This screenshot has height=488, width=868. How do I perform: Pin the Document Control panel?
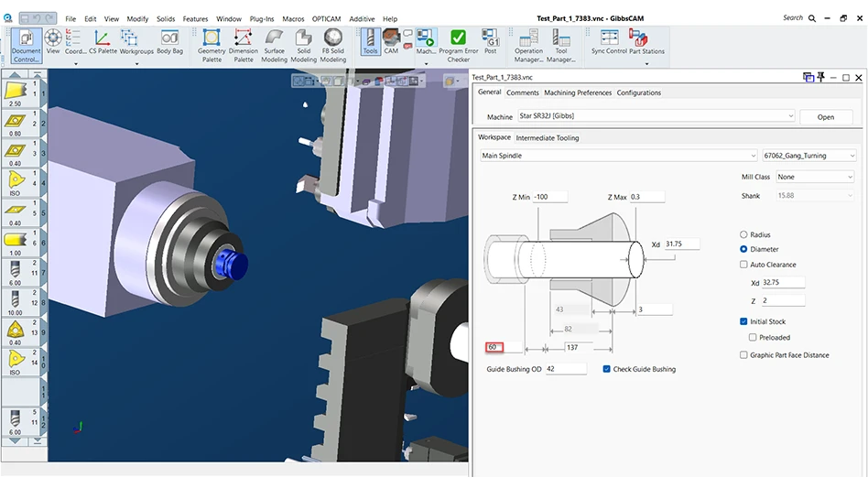point(821,78)
